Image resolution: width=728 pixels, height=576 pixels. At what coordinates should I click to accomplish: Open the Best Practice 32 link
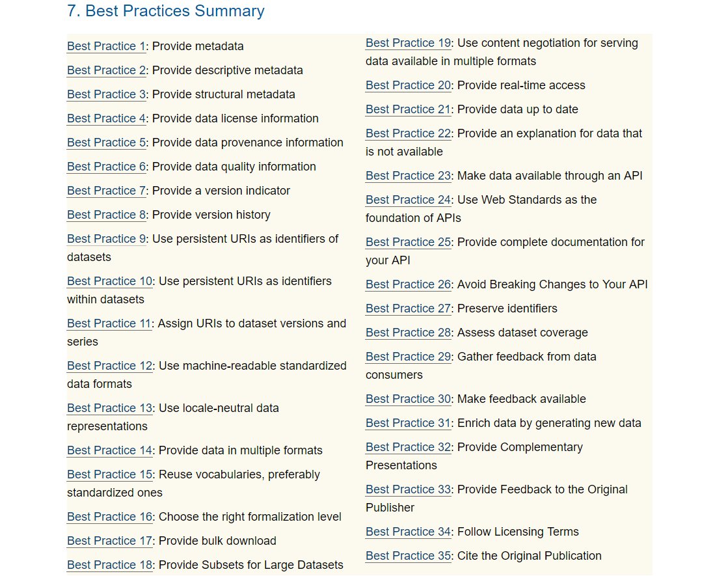coord(408,447)
